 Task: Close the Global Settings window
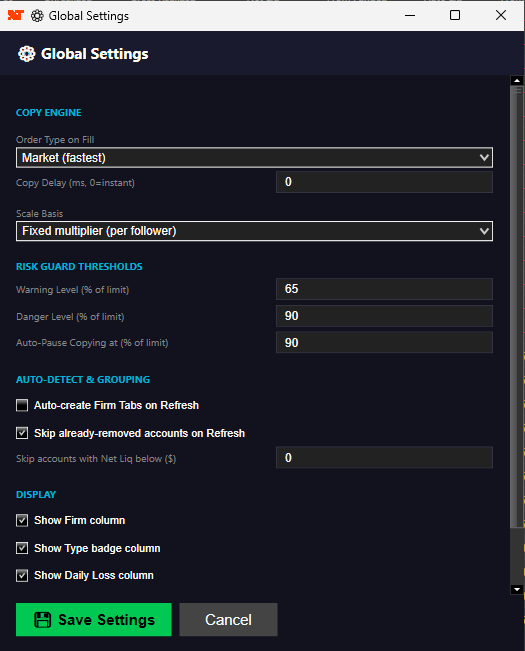[501, 15]
